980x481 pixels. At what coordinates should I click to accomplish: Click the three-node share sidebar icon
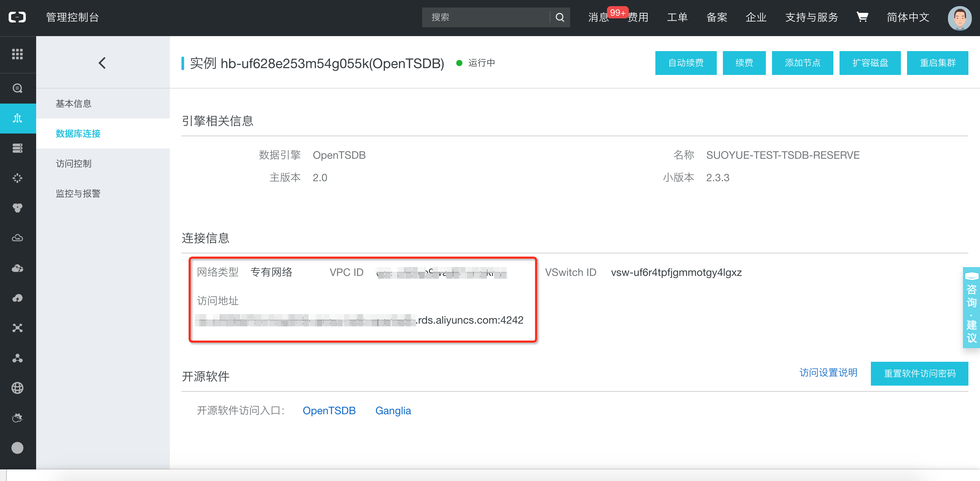pos(17,358)
